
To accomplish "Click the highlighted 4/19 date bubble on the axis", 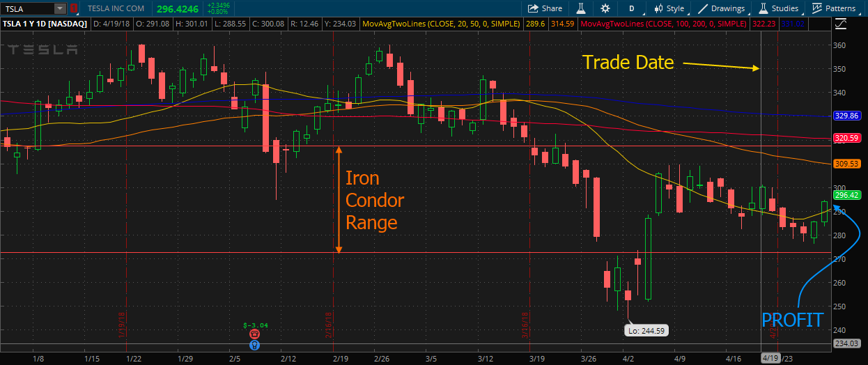I will click(x=770, y=358).
